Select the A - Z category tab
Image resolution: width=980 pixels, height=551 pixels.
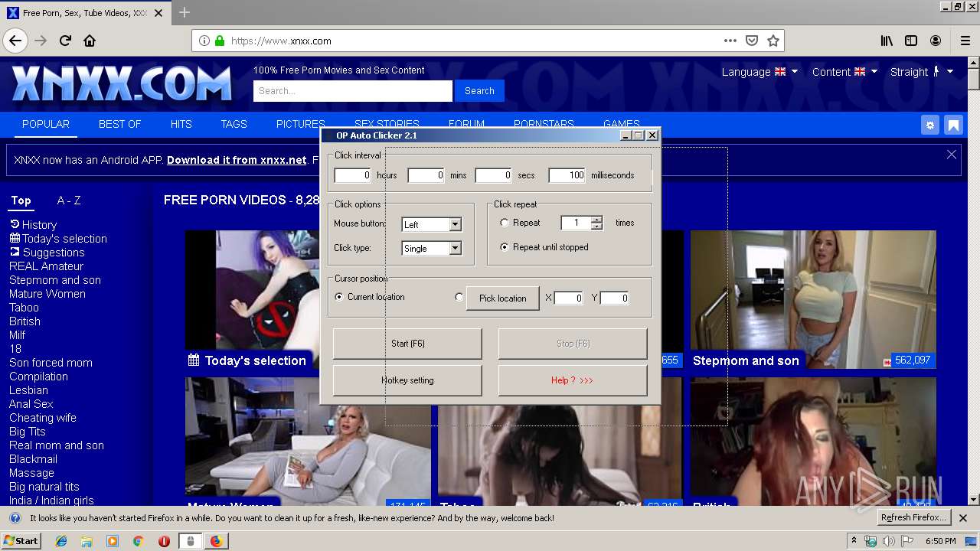pyautogui.click(x=69, y=201)
